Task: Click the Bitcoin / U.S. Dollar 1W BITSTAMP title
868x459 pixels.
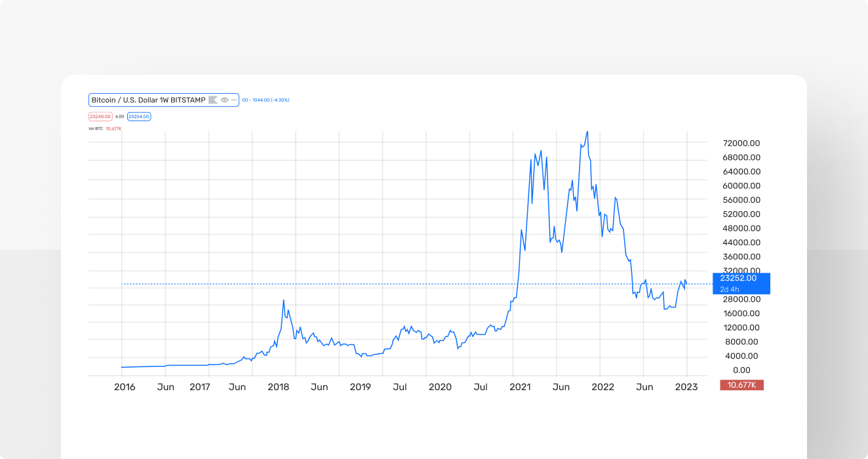Action: pyautogui.click(x=148, y=100)
